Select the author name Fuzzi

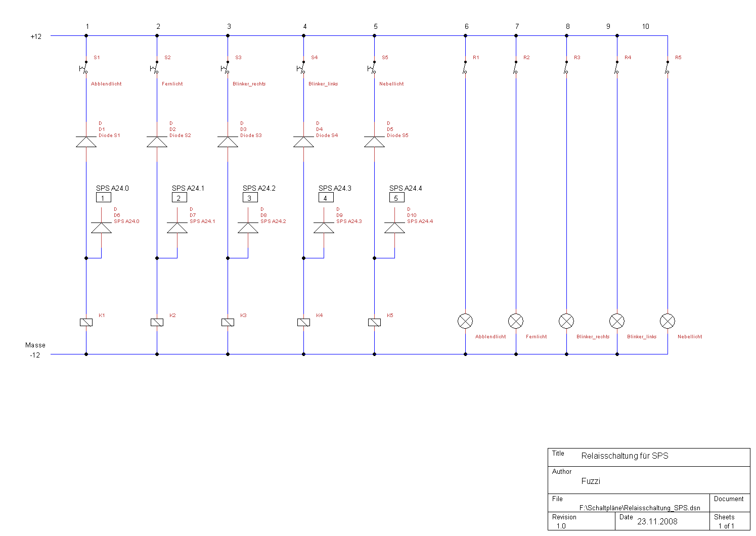591,481
